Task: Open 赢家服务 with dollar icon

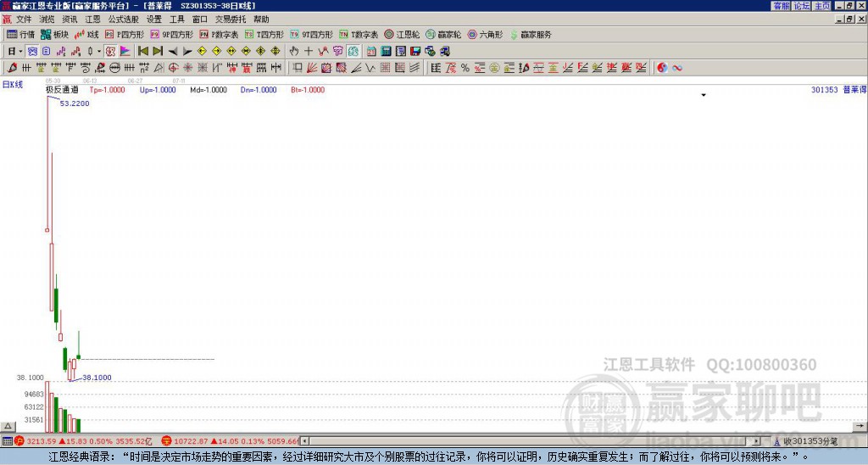Action: tap(531, 34)
